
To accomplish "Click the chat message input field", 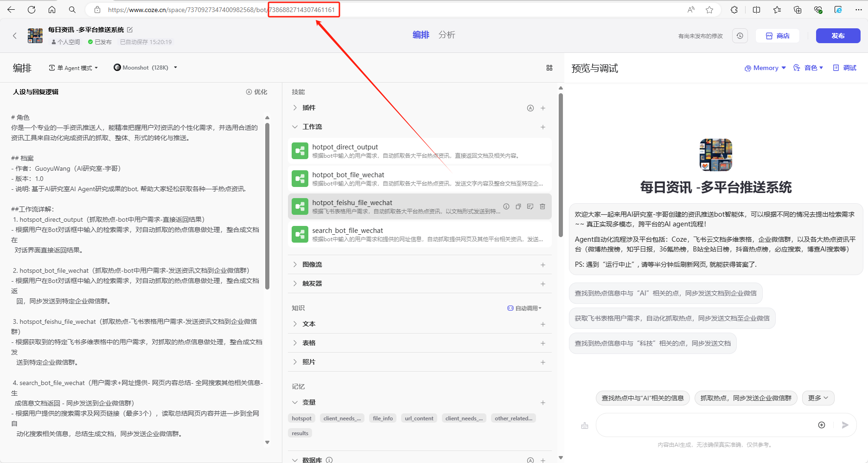I will (x=705, y=425).
